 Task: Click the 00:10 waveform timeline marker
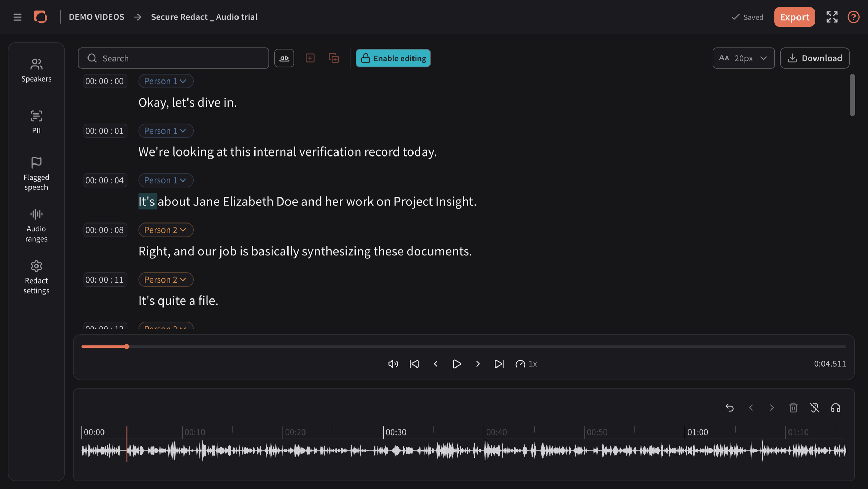(x=194, y=432)
